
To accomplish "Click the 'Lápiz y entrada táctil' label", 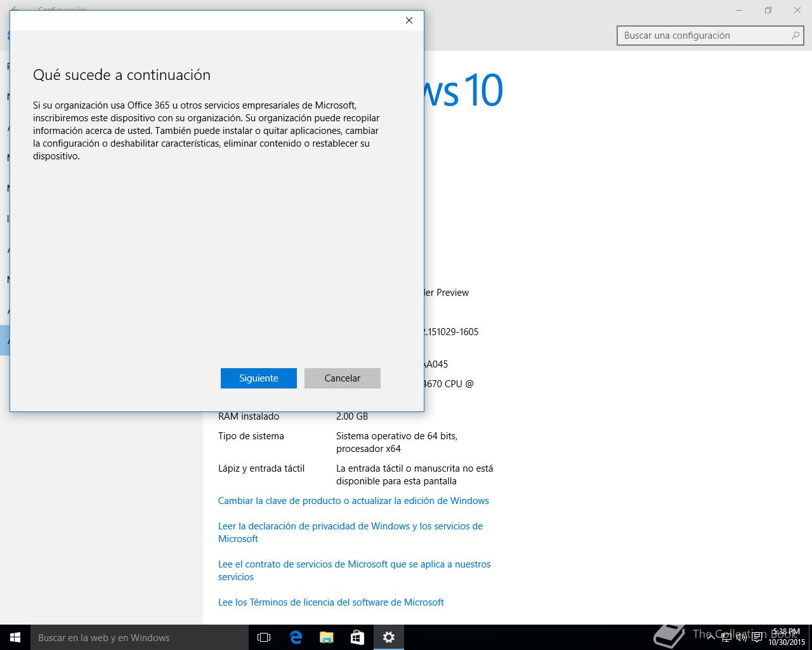I will click(261, 468).
